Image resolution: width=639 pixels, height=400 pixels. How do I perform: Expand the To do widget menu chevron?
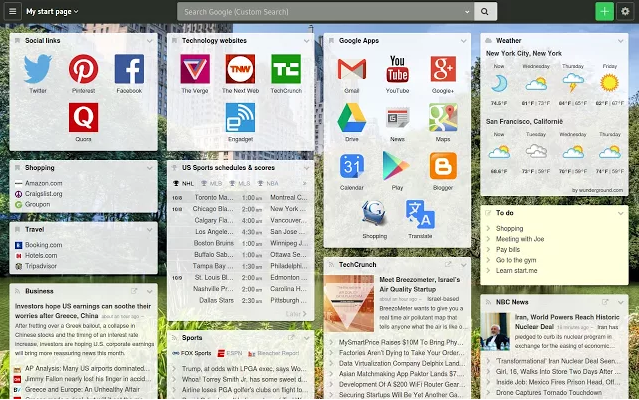[621, 212]
